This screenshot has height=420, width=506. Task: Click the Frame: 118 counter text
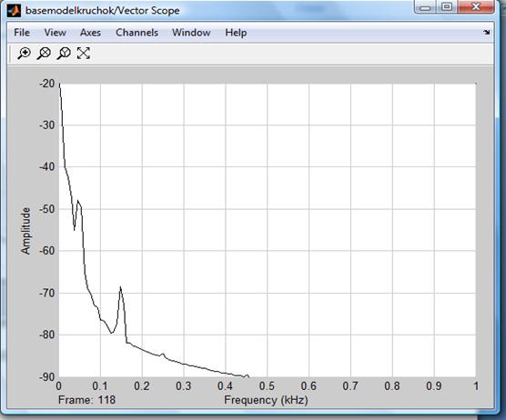[x=86, y=400]
